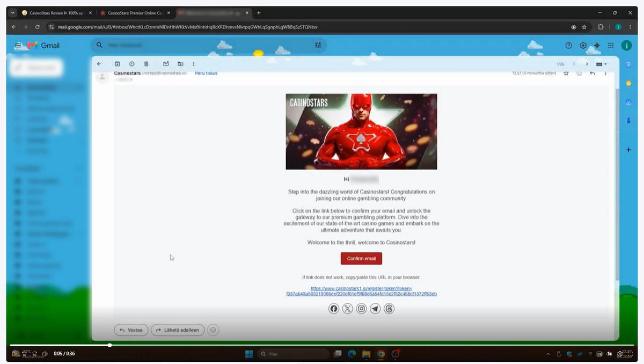The height and width of the screenshot is (364, 644).
Task: Open Google Calendar side panel icon
Action: (x=628, y=64)
